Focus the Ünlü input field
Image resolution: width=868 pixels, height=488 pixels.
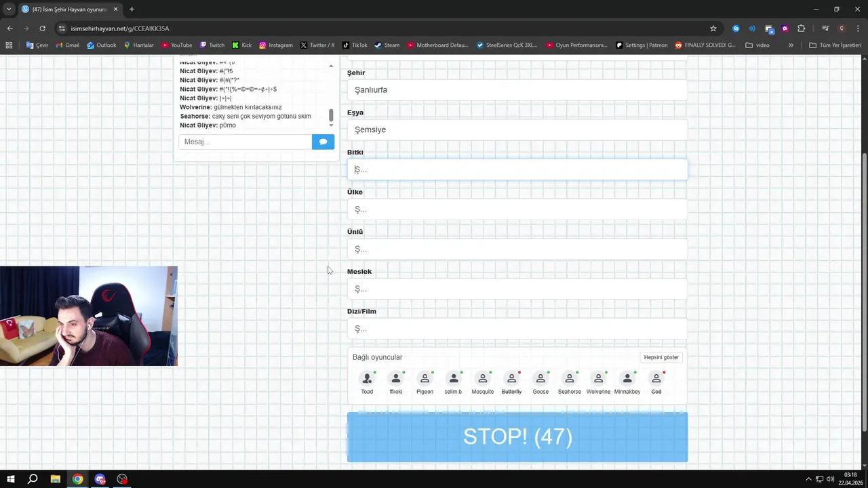tap(517, 249)
